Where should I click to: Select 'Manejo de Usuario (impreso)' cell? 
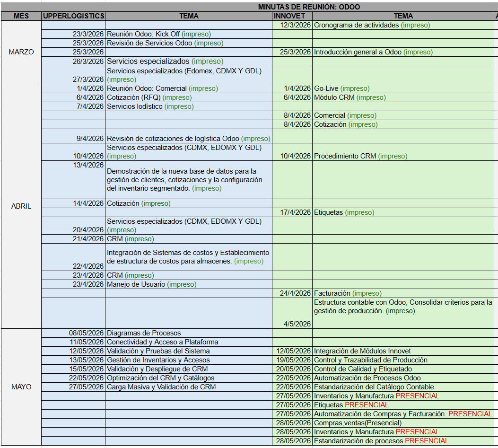pyautogui.click(x=189, y=284)
